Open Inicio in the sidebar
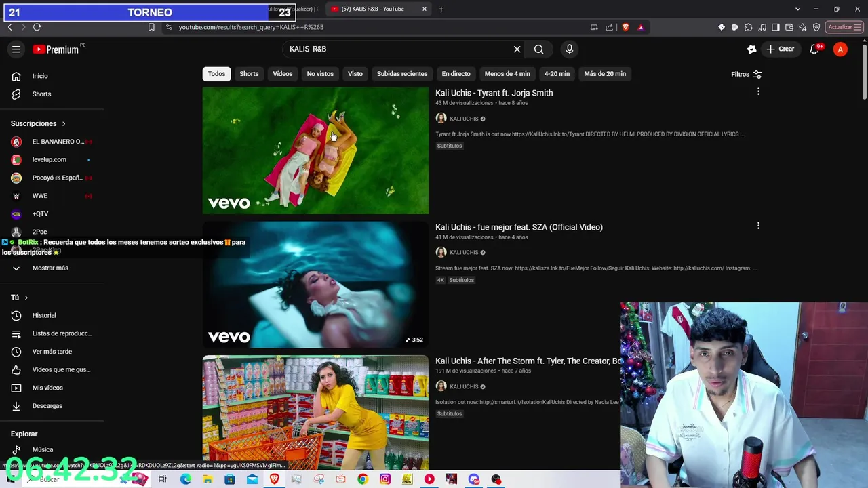The image size is (868, 488). coord(52,76)
